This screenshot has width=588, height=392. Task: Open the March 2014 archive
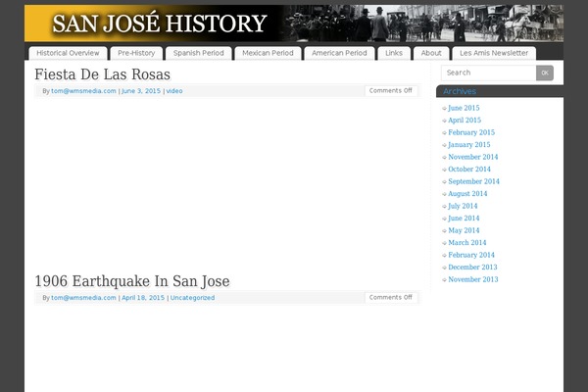466,243
